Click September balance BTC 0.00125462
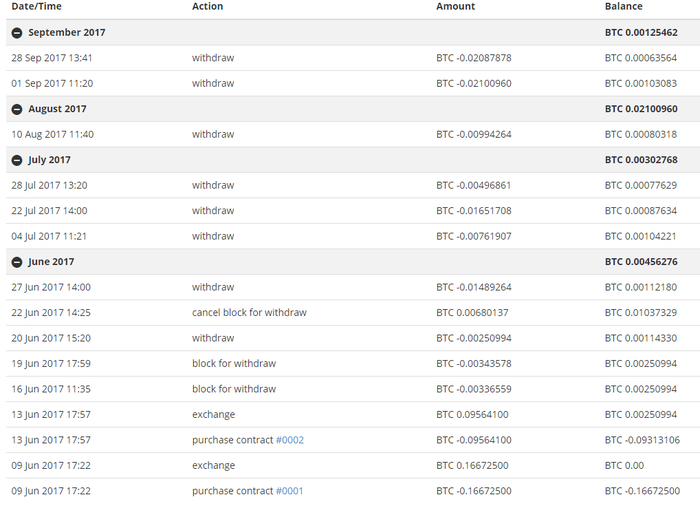 point(641,33)
